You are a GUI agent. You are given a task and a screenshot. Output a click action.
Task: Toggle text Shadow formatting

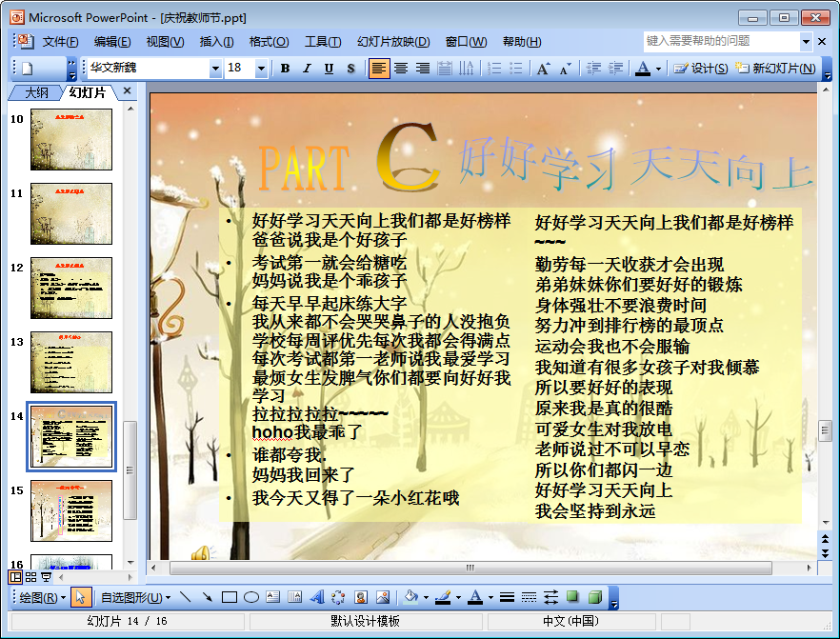(x=350, y=69)
